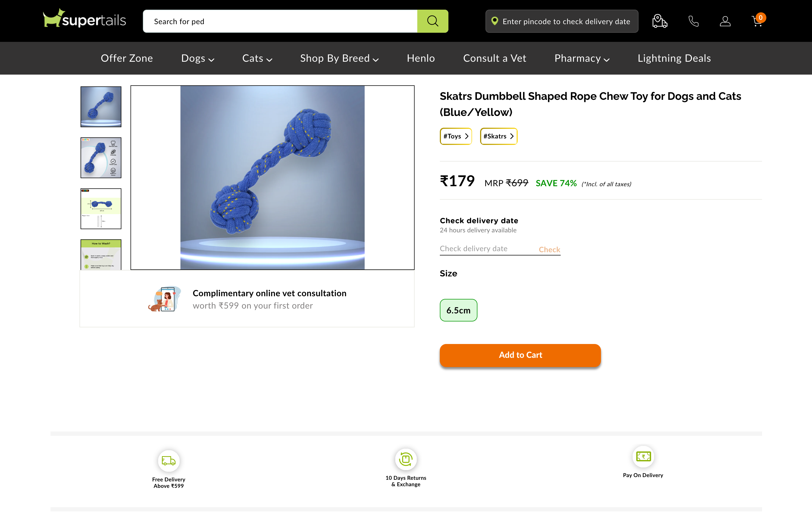Click the 10 Days Returns icon
The height and width of the screenshot is (527, 812).
(x=406, y=459)
